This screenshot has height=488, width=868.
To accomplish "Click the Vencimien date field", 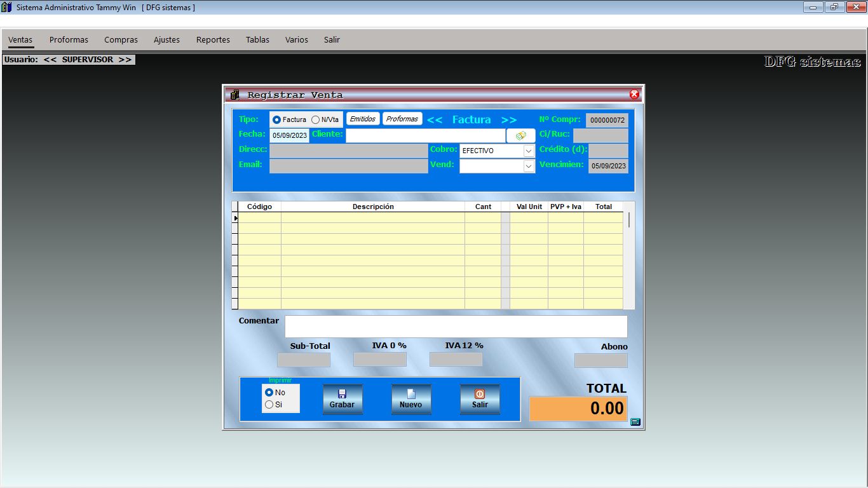I will point(608,166).
